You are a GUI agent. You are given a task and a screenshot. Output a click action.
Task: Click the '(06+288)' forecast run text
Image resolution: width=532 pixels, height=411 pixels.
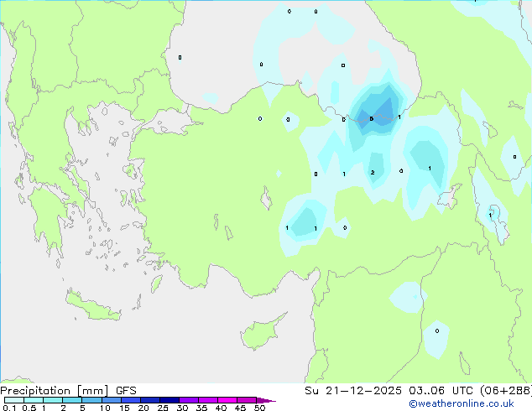point(505,391)
